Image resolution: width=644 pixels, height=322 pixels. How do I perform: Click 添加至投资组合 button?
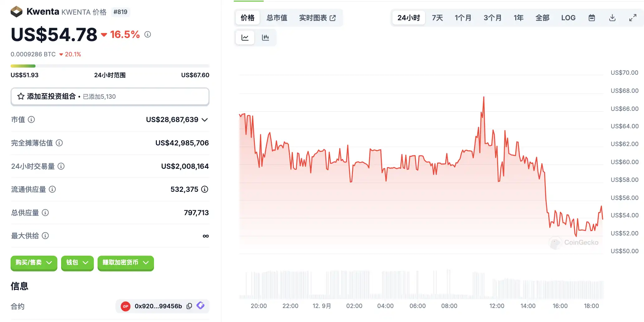[x=110, y=97]
